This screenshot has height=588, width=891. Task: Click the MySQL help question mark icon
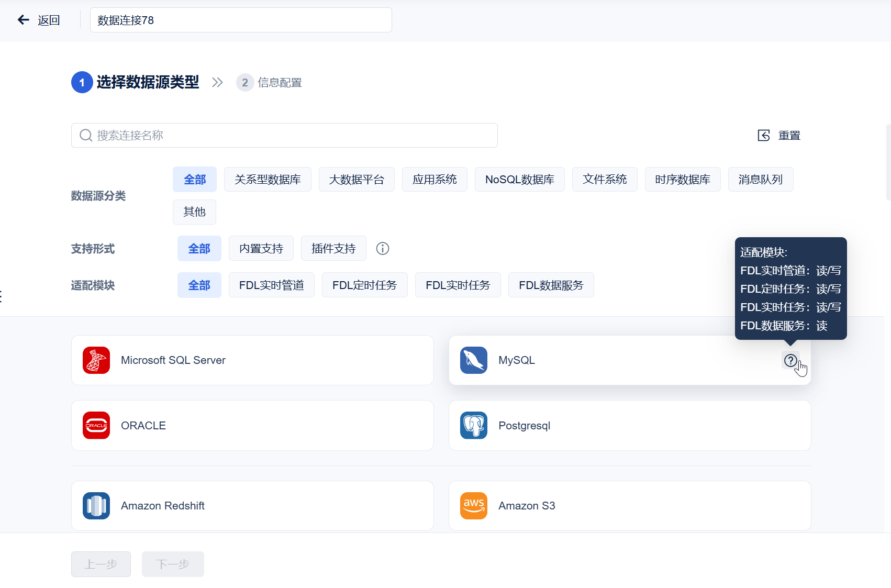[790, 360]
